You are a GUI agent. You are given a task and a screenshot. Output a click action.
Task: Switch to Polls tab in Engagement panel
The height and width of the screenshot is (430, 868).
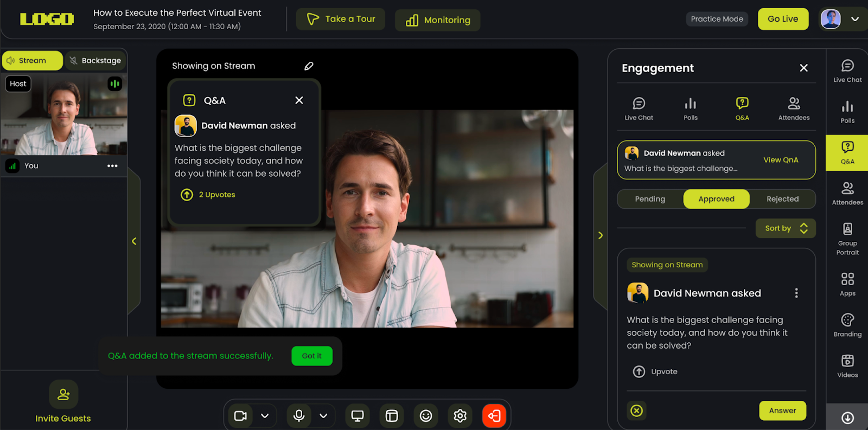(691, 108)
